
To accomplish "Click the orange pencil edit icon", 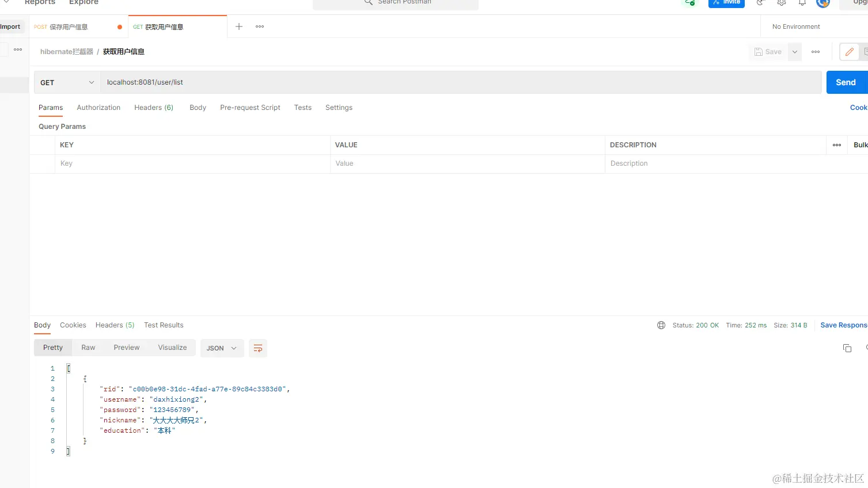I will [849, 52].
